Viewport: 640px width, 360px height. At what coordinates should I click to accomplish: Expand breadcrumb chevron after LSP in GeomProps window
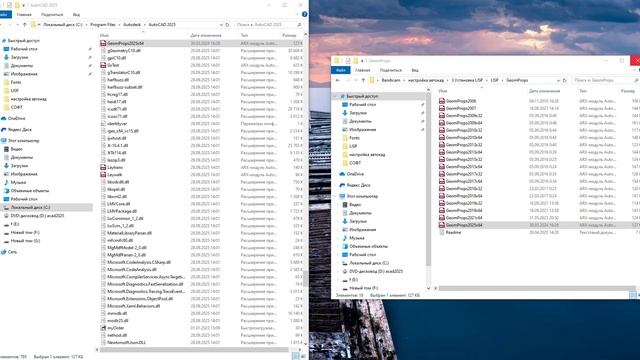502,80
